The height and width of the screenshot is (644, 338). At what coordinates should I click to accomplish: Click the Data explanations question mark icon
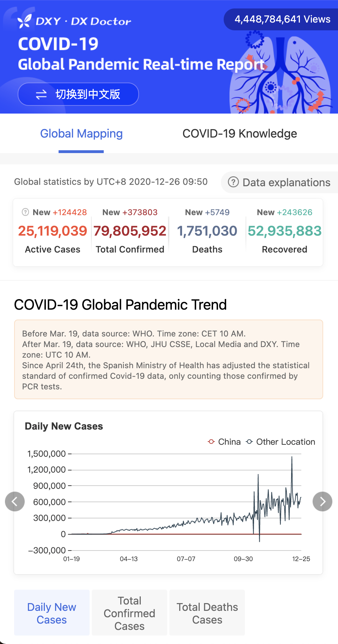233,182
